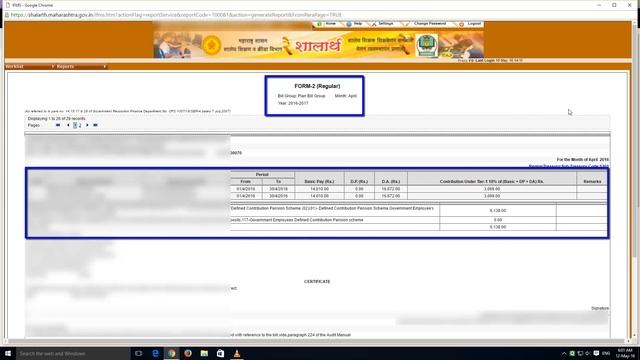Click the Treasury Sub Treasury Code link
This screenshot has height=360, width=640.
569,166
